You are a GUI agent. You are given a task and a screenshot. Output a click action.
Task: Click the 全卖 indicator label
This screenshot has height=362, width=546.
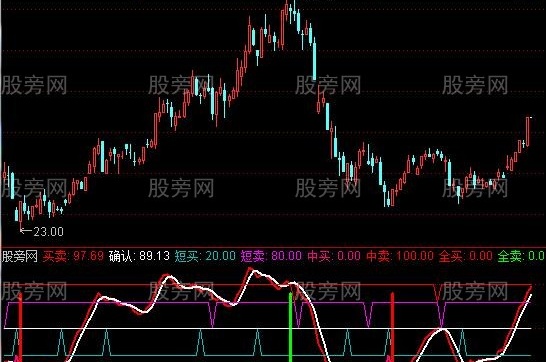tap(521, 256)
